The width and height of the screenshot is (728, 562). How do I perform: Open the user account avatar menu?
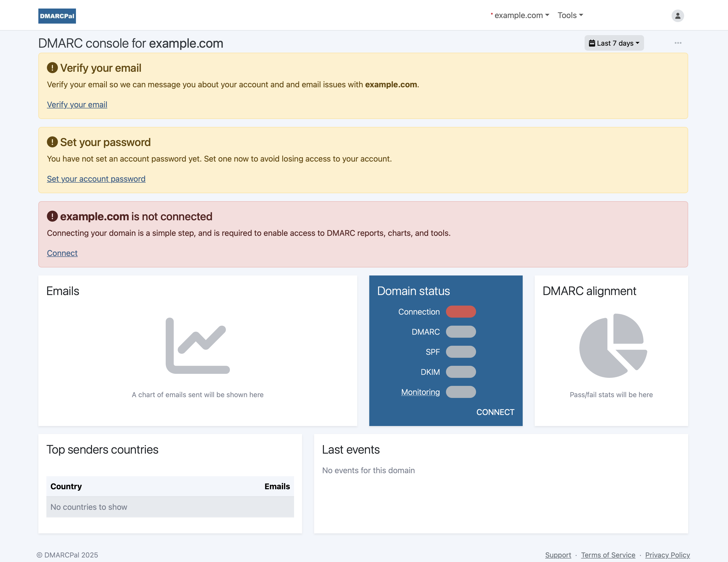coord(677,16)
